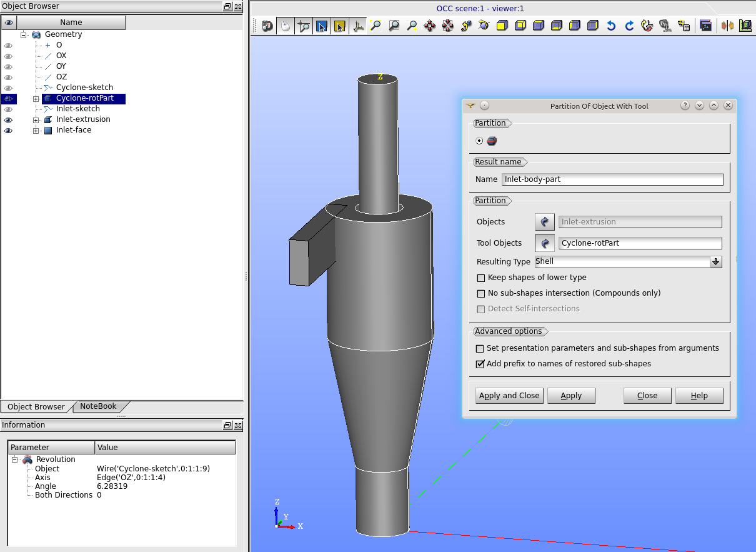
Task: Expand the Inlet-face tree node
Action: click(x=36, y=131)
